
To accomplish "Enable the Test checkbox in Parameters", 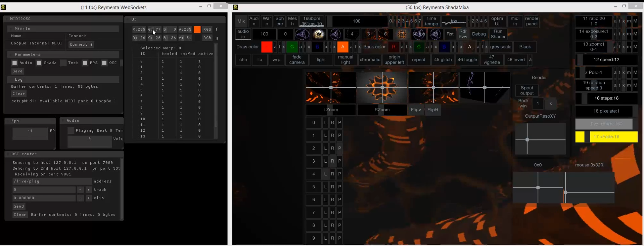I will coord(63,63).
